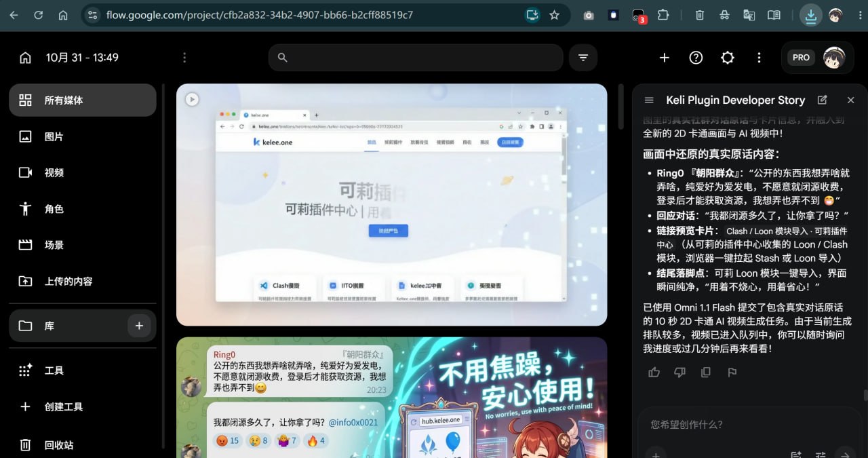Copy the assistant's reply
Image resolution: width=868 pixels, height=458 pixels.
tap(706, 372)
